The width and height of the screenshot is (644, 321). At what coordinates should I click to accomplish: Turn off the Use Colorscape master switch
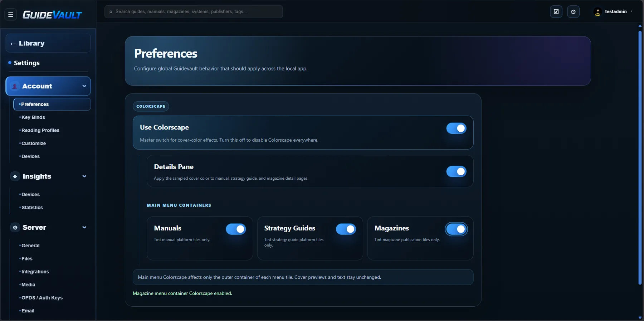click(456, 128)
